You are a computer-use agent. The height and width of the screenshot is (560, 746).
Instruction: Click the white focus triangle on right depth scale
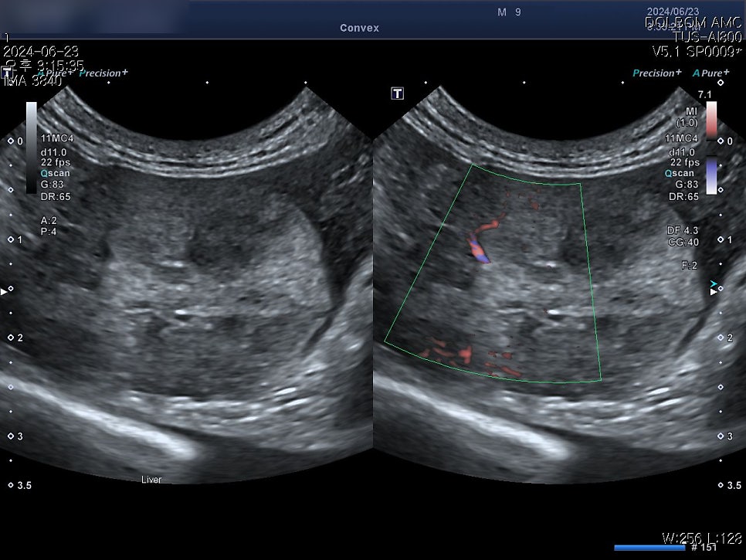click(x=713, y=292)
